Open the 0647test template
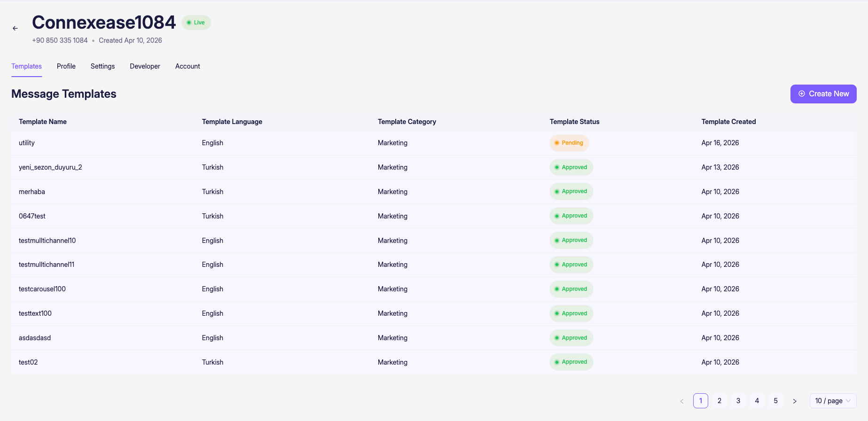This screenshot has height=421, width=868. [434, 216]
